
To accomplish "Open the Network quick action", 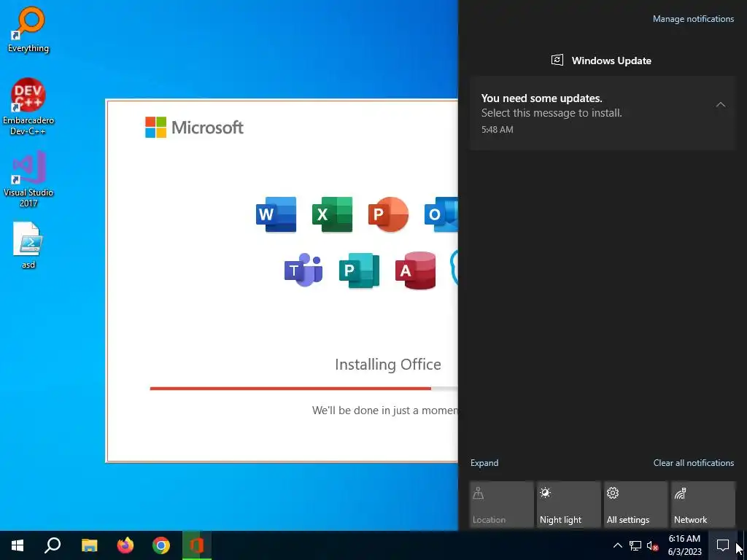I will [703, 505].
